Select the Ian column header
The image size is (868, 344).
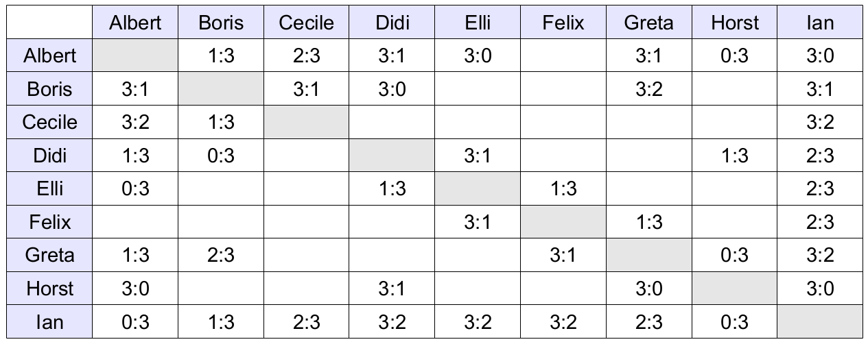(x=820, y=23)
